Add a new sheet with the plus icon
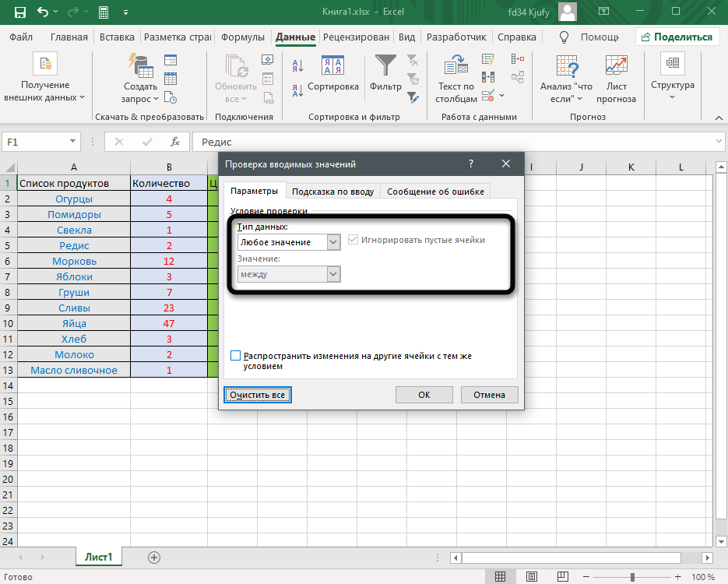 coord(154,557)
